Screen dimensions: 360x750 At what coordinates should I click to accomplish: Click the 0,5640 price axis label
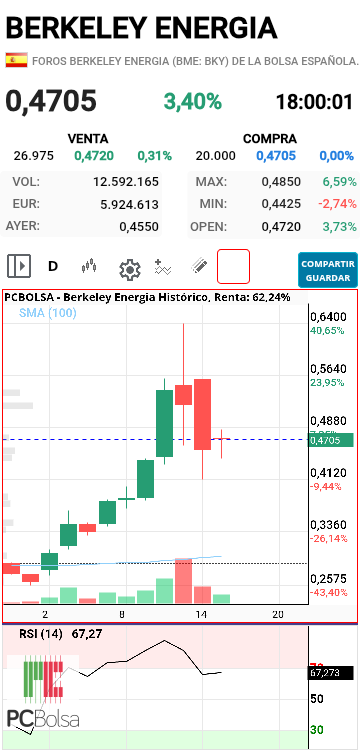point(328,369)
